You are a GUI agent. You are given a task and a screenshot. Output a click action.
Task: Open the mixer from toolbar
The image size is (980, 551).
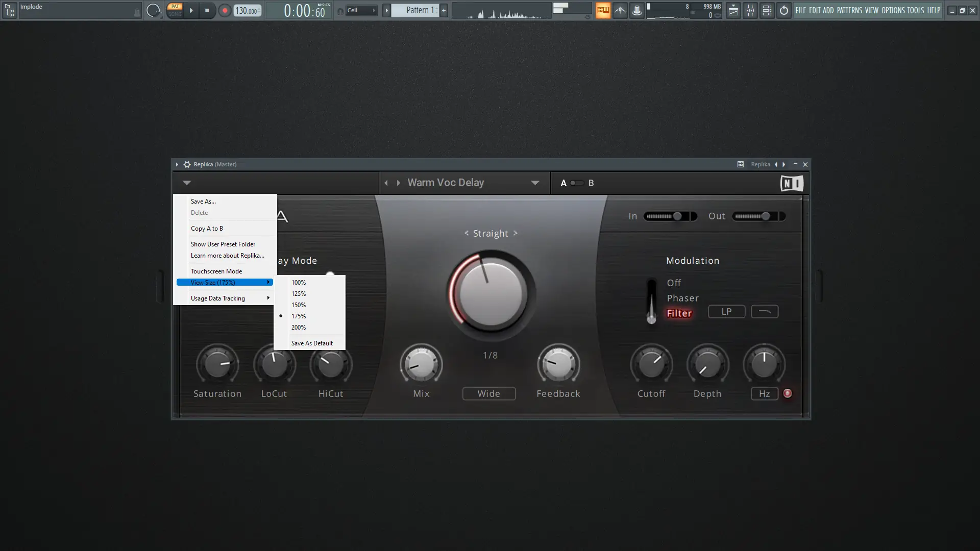click(x=750, y=10)
